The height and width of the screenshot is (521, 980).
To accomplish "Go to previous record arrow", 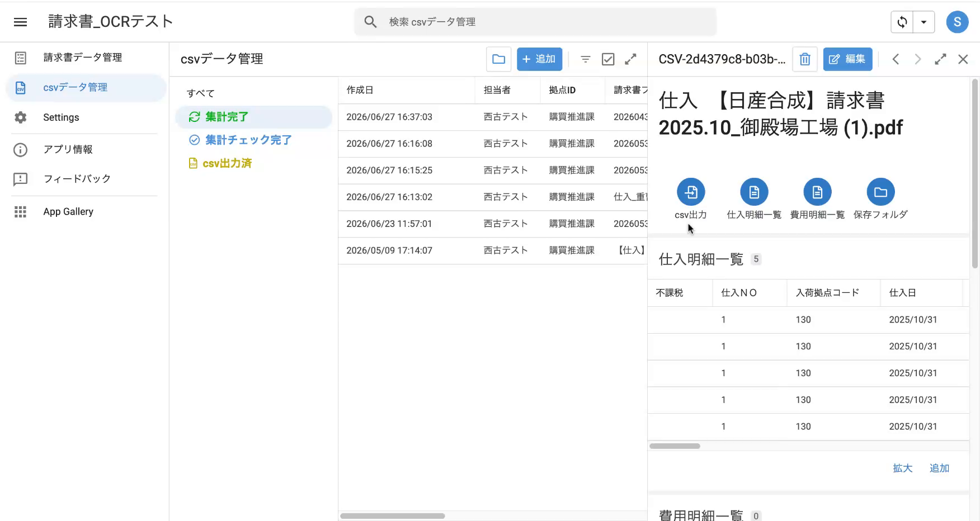I will [x=896, y=59].
